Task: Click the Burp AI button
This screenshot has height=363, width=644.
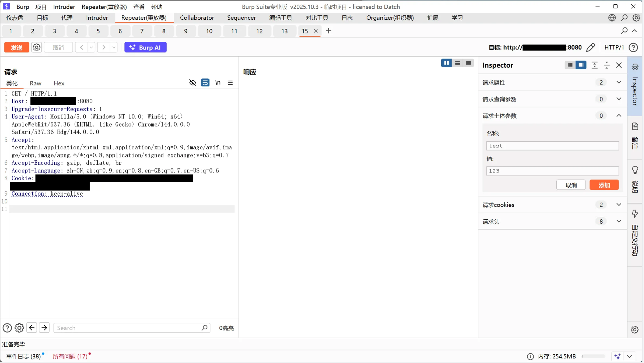Action: (146, 48)
